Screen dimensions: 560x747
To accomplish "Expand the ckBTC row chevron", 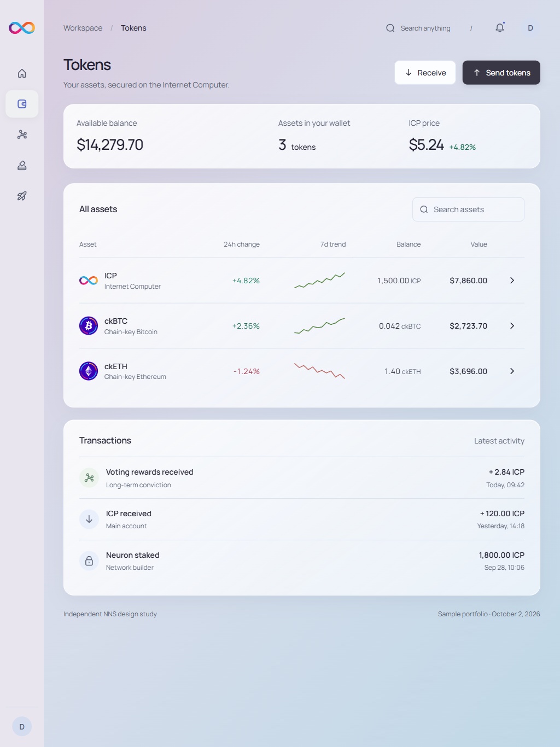I will coord(512,326).
